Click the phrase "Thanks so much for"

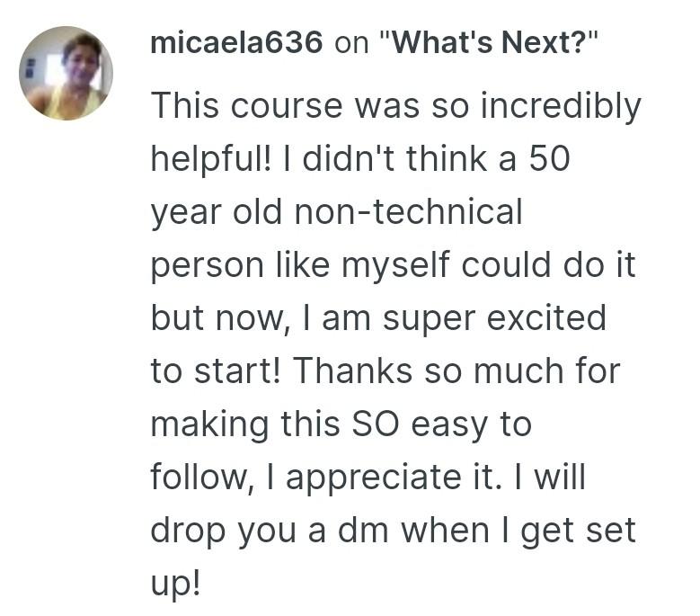456,370
